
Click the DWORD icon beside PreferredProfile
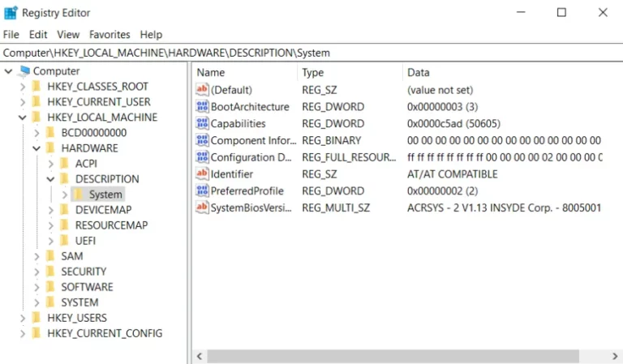click(202, 191)
